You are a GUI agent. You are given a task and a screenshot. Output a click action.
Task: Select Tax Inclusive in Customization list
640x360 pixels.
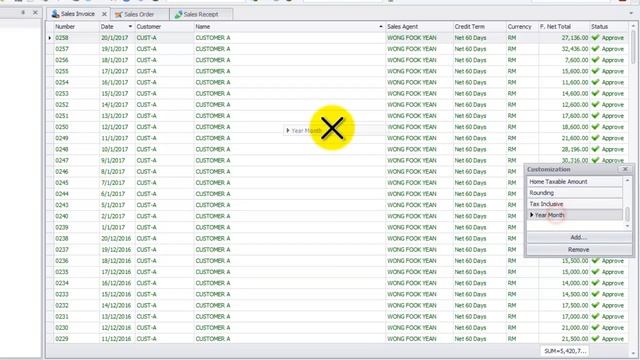tap(574, 204)
